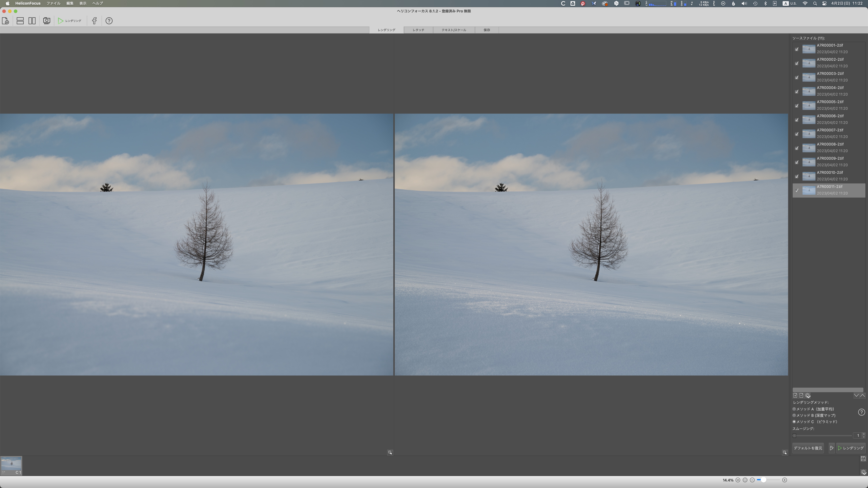The height and width of the screenshot is (488, 868).
Task: Select Method B (深度マップ) radio button
Action: 794,415
